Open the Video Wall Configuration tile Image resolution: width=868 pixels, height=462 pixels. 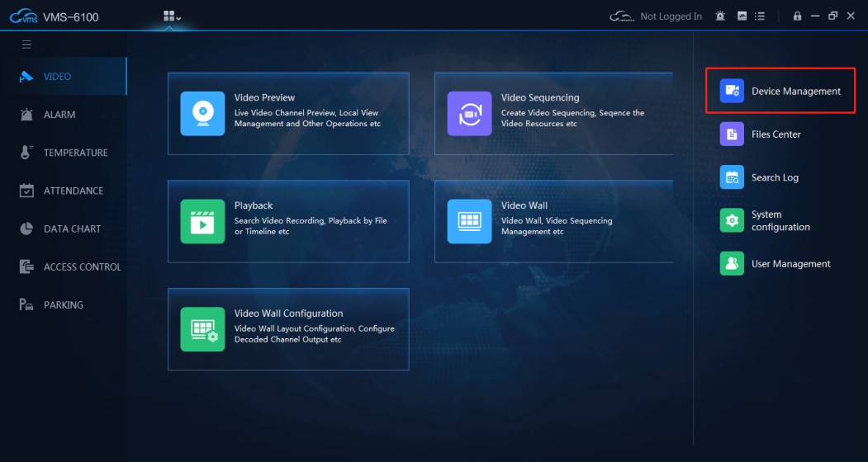(288, 329)
